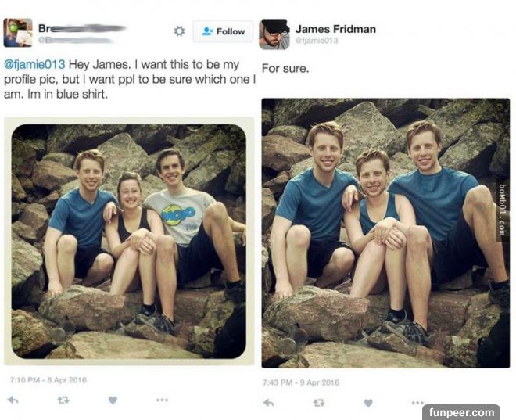Retweet James Fridman's tweet
This screenshot has width=516, height=420.
pos(318,402)
